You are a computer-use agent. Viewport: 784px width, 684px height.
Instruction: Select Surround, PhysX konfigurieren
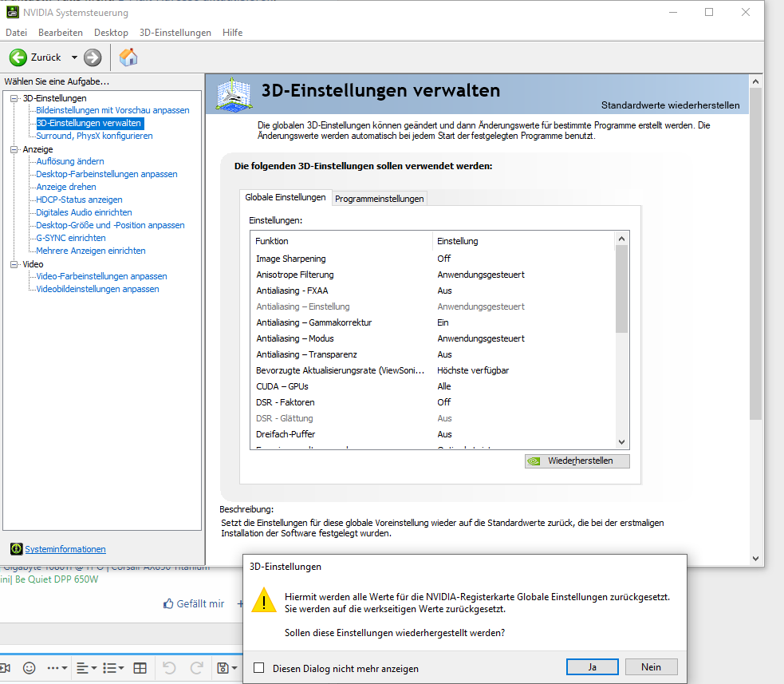click(94, 136)
